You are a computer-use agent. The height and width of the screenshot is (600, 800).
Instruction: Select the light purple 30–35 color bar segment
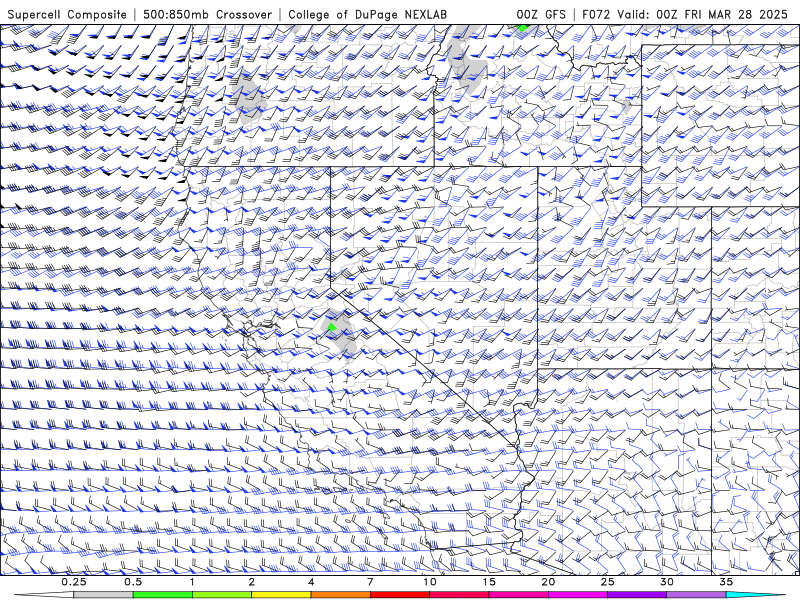click(x=696, y=595)
